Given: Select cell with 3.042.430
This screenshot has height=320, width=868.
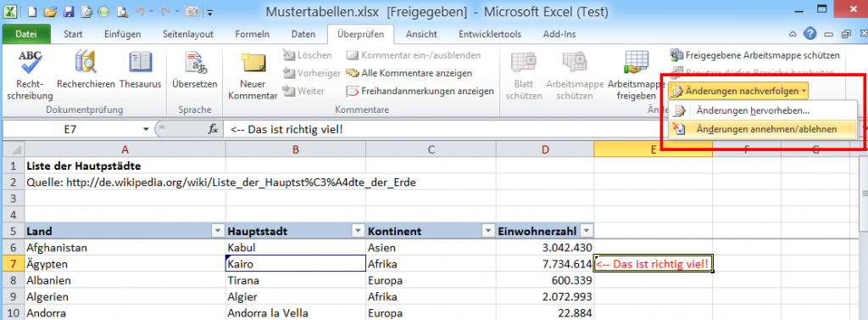Looking at the screenshot, I should tap(545, 247).
